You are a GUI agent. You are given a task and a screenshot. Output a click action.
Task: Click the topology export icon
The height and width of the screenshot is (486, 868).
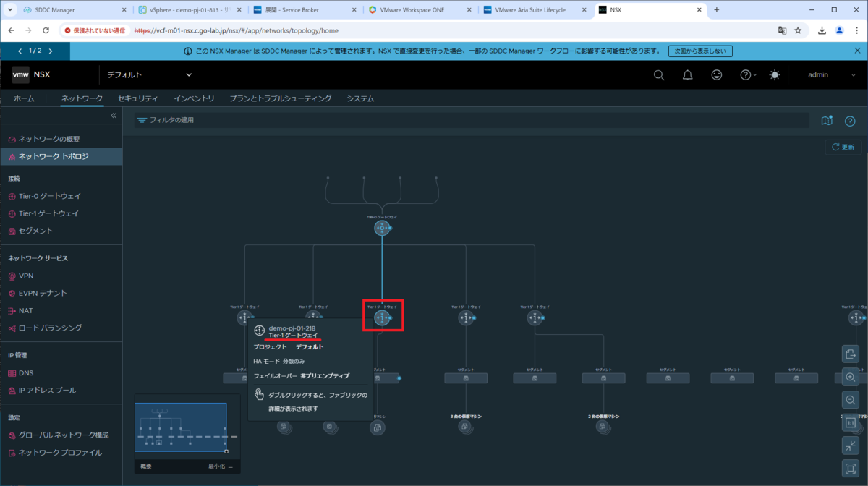coord(850,354)
